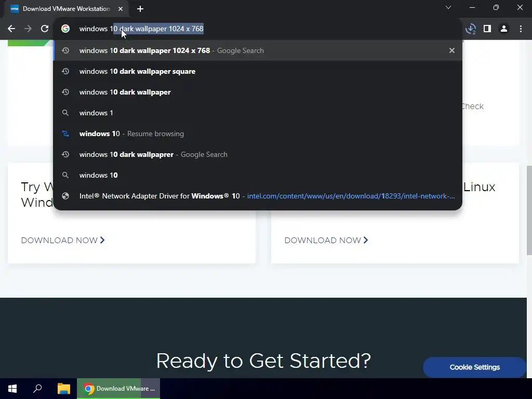Click the Google icon in the address bar
532x399 pixels.
coord(65,29)
